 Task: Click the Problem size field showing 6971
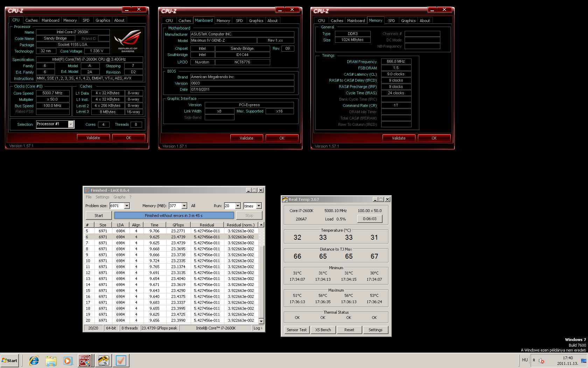click(117, 206)
